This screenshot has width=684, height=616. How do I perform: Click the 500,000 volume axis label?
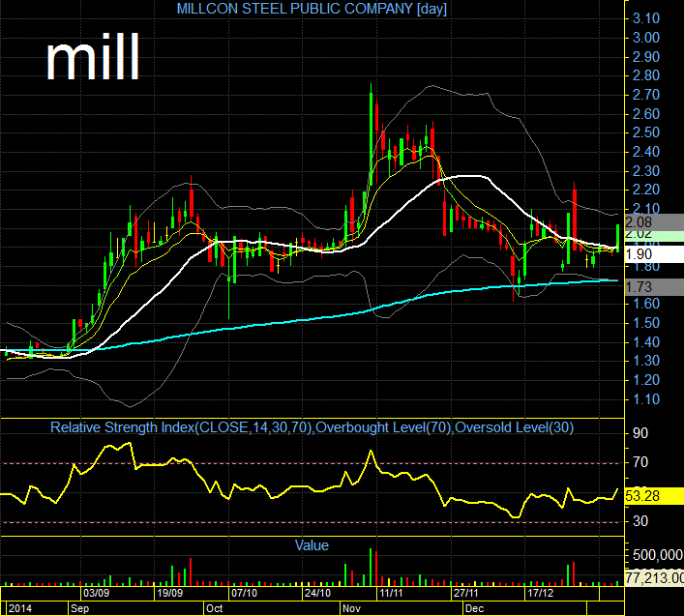pos(658,555)
